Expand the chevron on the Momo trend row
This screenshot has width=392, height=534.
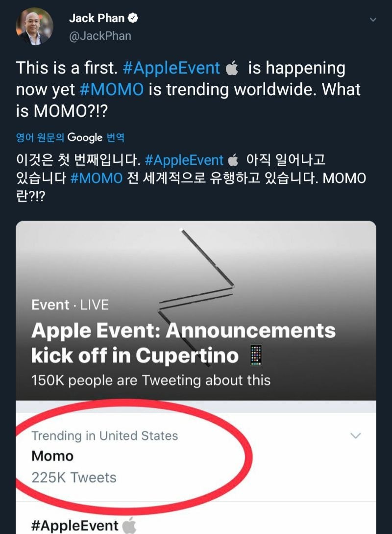(356, 435)
